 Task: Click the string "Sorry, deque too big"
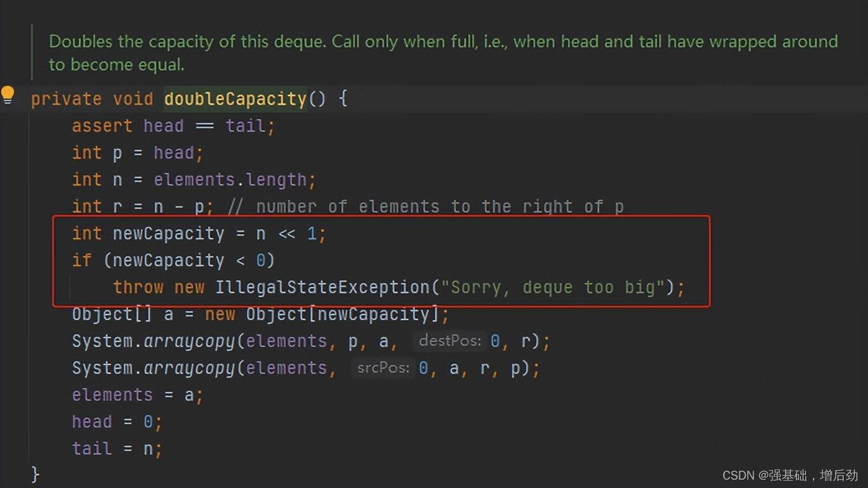tap(553, 287)
